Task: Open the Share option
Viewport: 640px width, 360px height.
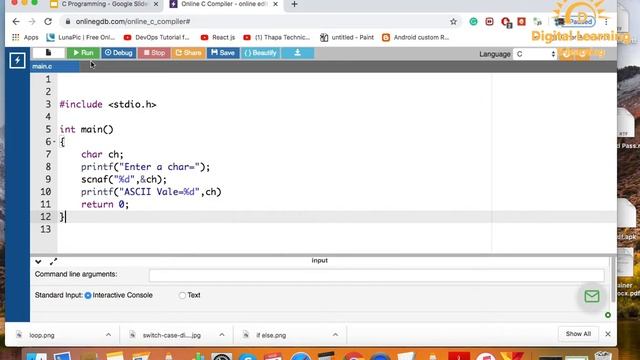Action: [188, 53]
